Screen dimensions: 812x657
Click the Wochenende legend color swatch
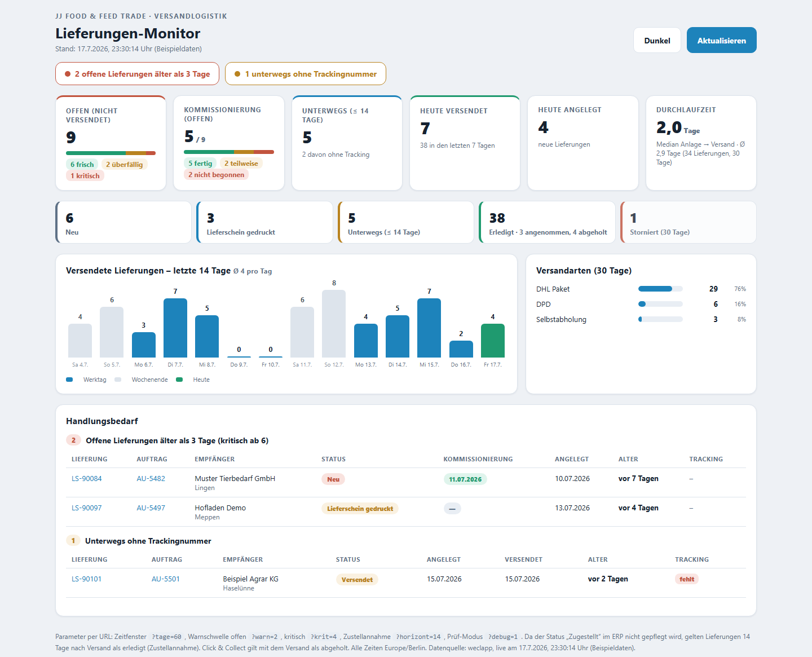click(x=118, y=380)
